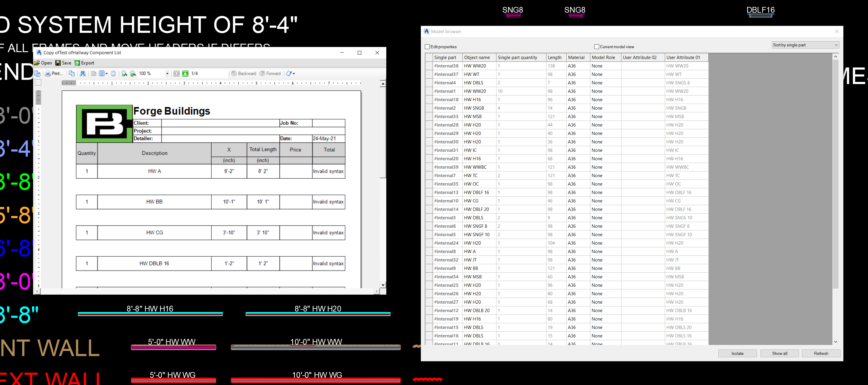Viewport: 868px width, 385px height.
Task: Zoom out the report view
Action: pyautogui.click(x=124, y=74)
